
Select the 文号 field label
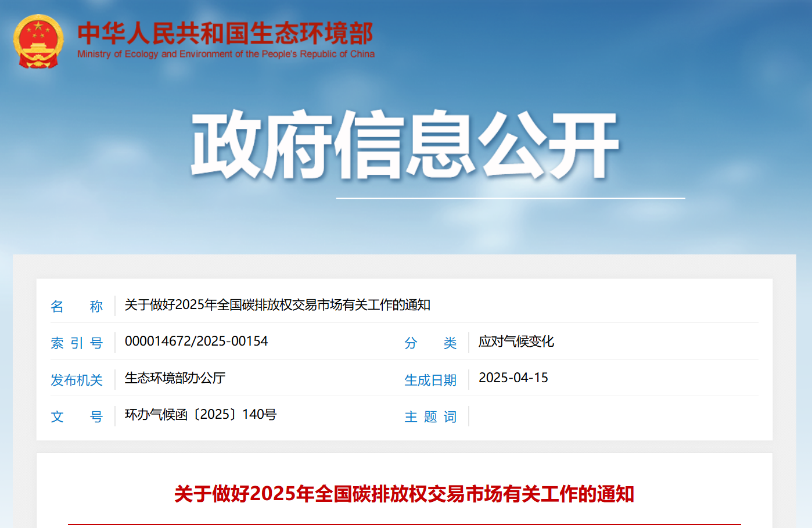[x=77, y=416]
